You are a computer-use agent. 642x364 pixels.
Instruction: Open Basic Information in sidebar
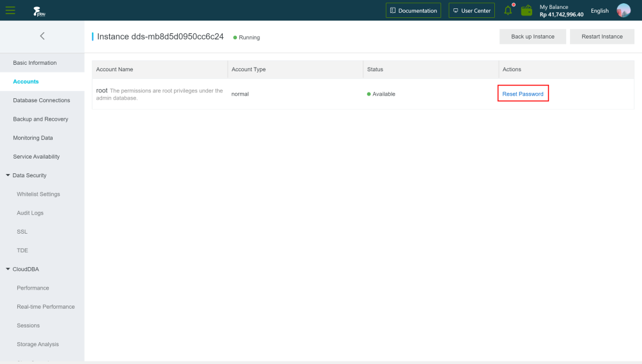coord(35,63)
